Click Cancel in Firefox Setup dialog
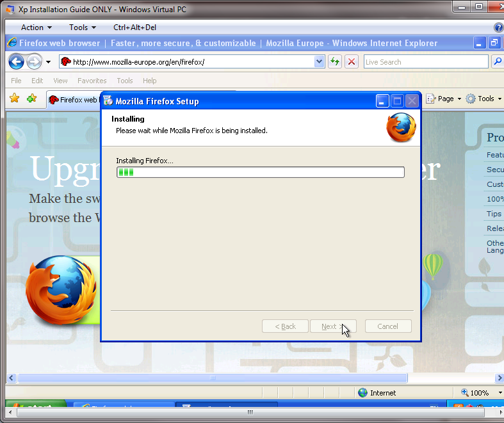Viewport: 504px width, 423px height. [388, 326]
